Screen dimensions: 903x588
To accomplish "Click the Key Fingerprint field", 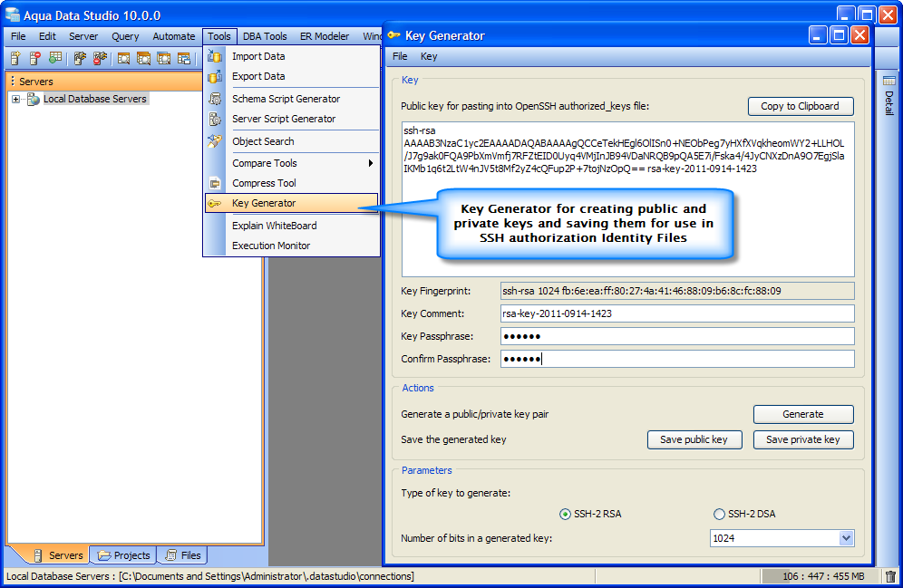I will point(677,291).
